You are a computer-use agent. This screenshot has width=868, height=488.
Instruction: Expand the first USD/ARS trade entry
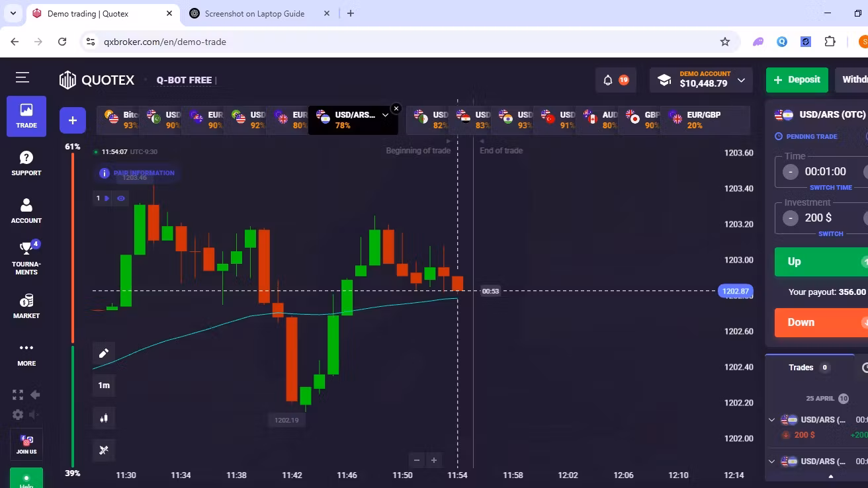(771, 419)
